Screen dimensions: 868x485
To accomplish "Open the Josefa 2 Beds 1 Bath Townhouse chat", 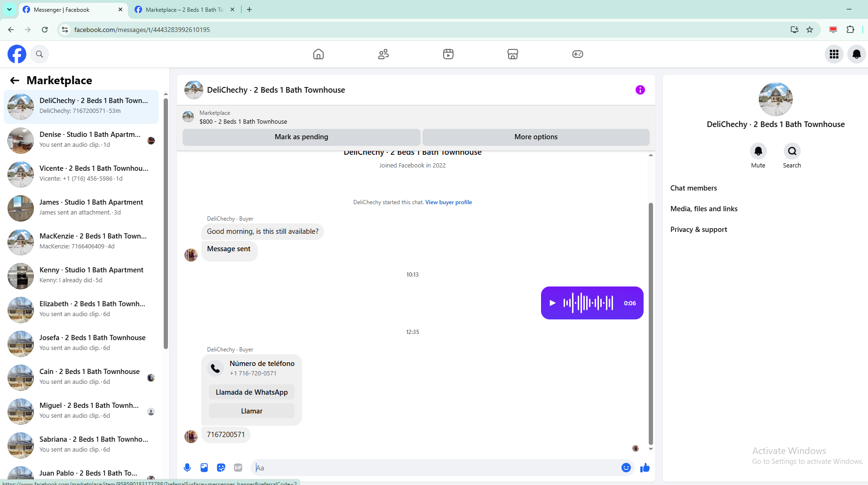I will click(x=81, y=344).
